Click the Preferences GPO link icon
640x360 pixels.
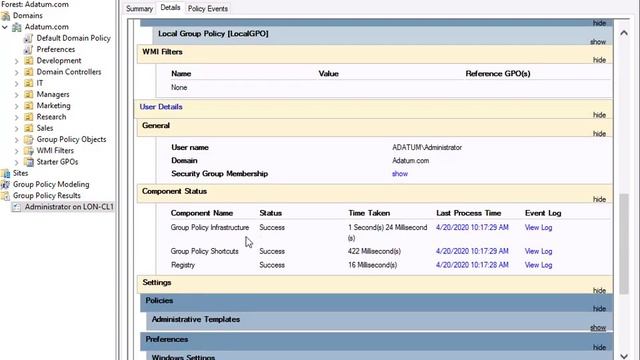point(28,50)
